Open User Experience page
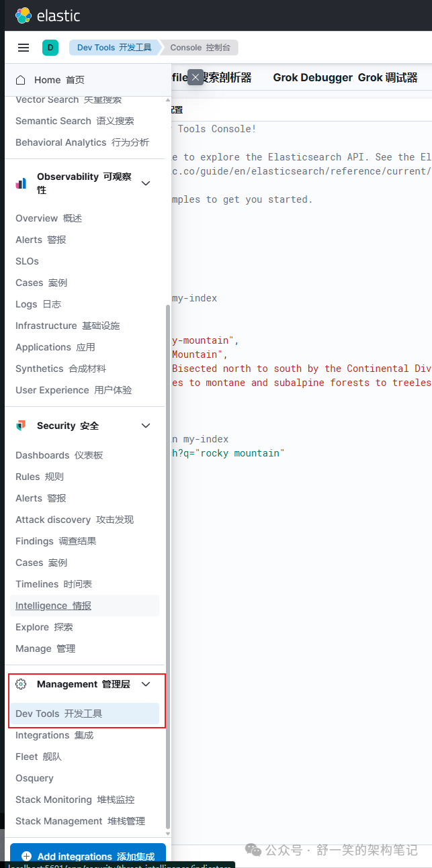Image resolution: width=432 pixels, height=868 pixels. (73, 390)
